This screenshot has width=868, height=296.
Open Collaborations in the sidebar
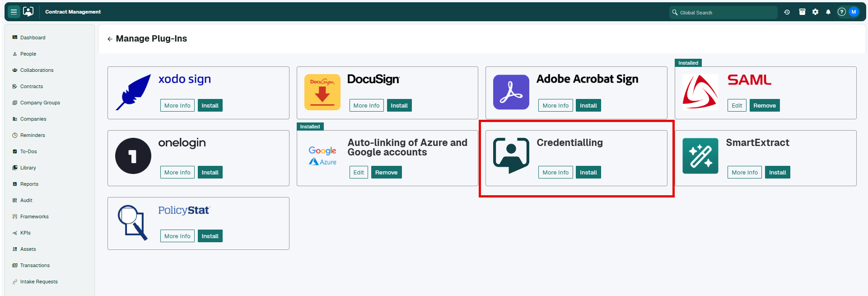coord(37,70)
